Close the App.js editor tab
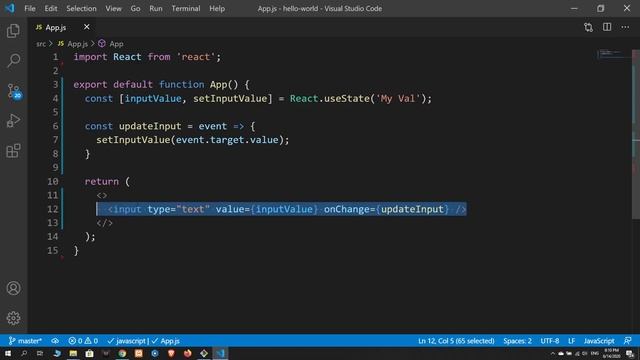The image size is (640, 360). click(x=87, y=27)
